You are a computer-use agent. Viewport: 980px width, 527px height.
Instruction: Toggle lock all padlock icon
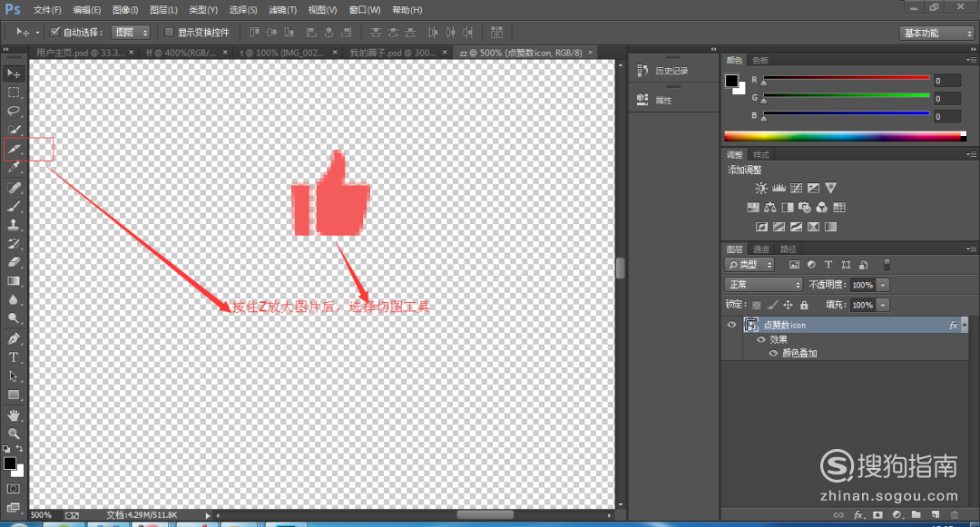click(x=804, y=305)
